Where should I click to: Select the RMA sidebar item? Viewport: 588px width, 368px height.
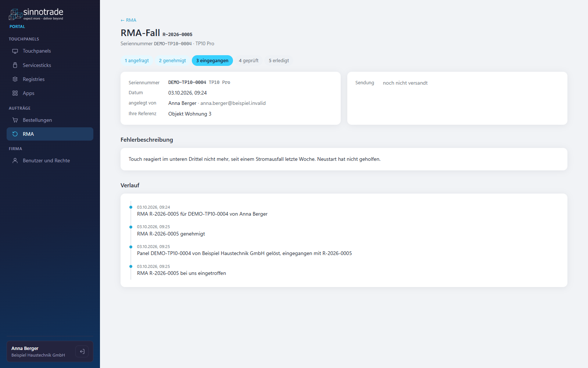[x=50, y=134]
